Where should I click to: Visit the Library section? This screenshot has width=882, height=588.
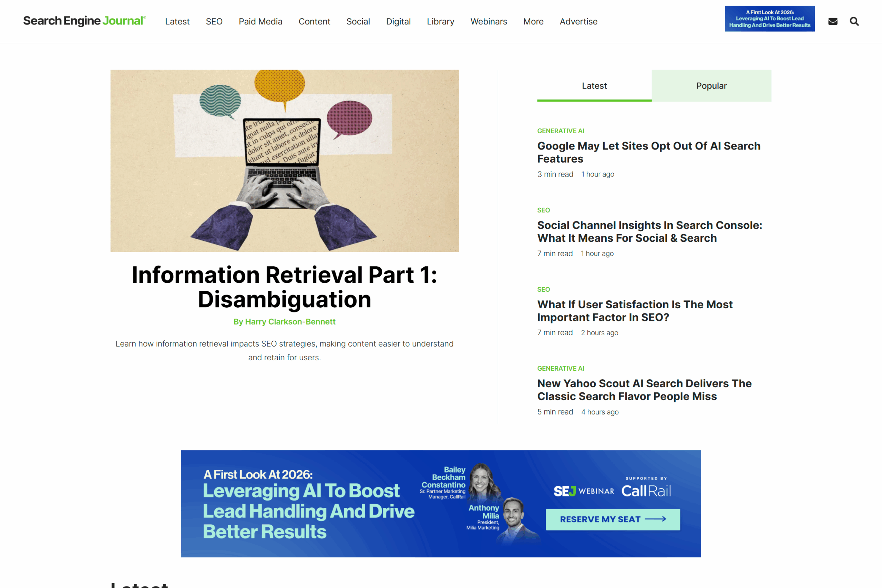(x=440, y=21)
